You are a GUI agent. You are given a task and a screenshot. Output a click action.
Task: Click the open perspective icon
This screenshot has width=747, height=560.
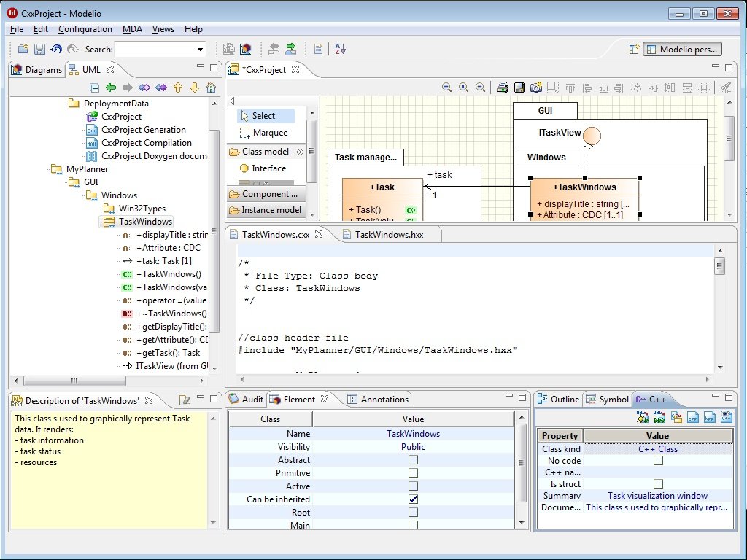point(634,49)
